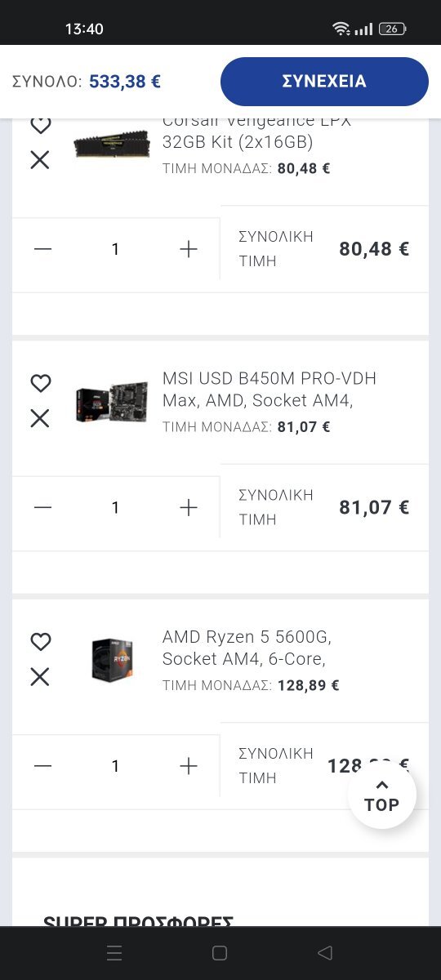Open Corsair Vengeance RAM product thumbnail
The width and height of the screenshot is (441, 980).
[x=111, y=144]
